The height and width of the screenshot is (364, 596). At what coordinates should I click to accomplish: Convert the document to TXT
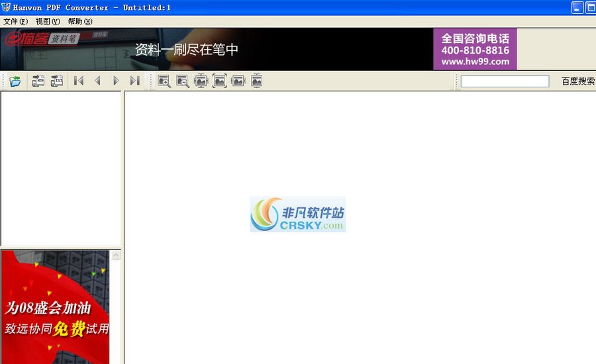[57, 81]
